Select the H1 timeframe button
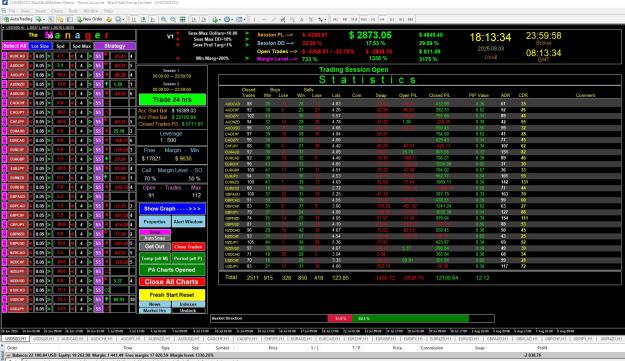This screenshot has height=361, width=625. pyautogui.click(x=373, y=19)
